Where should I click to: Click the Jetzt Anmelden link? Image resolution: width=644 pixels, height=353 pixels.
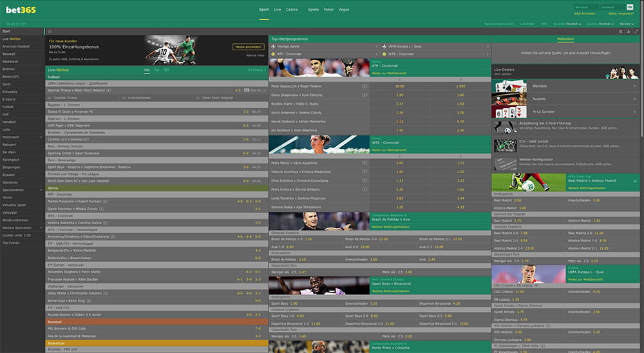(x=585, y=14)
